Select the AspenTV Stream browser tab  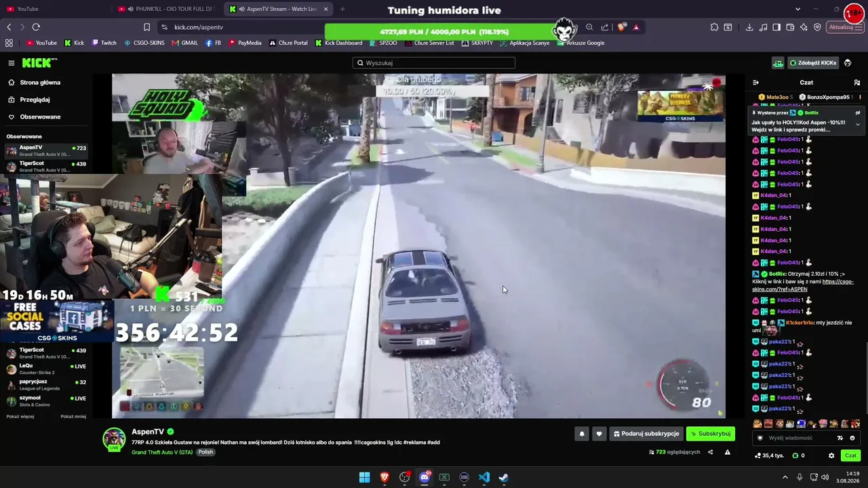[278, 9]
